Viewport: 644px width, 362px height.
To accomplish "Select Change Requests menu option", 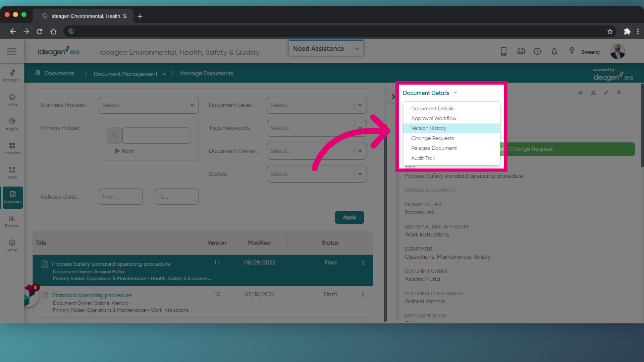I will click(x=451, y=138).
